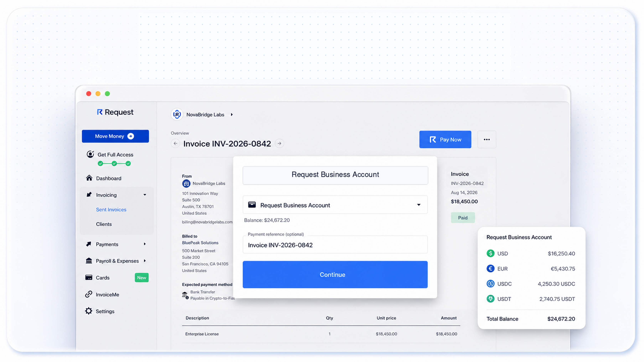The width and height of the screenshot is (644, 362).
Task: Click the USDT currency icon
Action: [x=491, y=299]
